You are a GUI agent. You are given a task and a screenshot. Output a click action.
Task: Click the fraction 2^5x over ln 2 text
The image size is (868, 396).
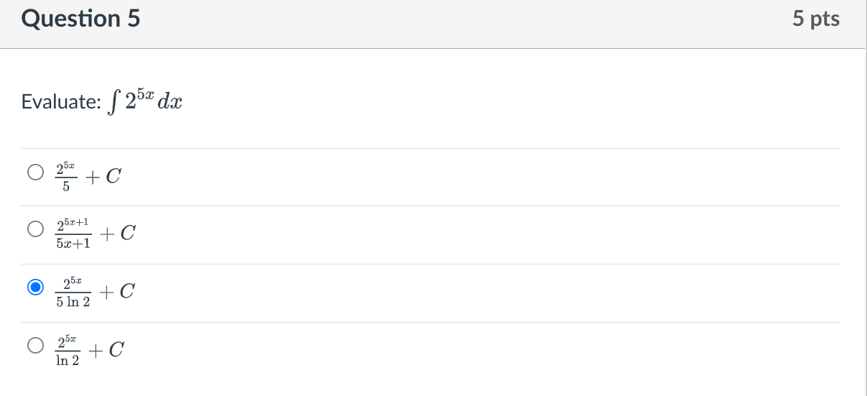click(68, 351)
